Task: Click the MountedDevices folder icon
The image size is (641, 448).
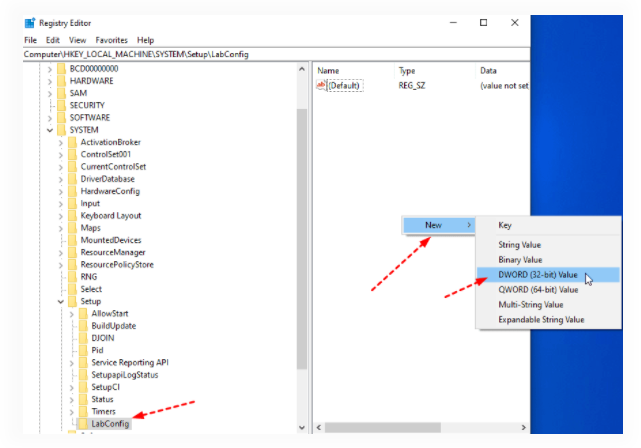Action: click(x=72, y=240)
